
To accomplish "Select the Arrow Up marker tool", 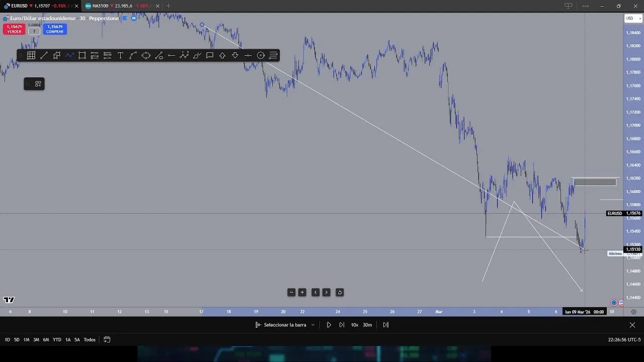I will 222,55.
